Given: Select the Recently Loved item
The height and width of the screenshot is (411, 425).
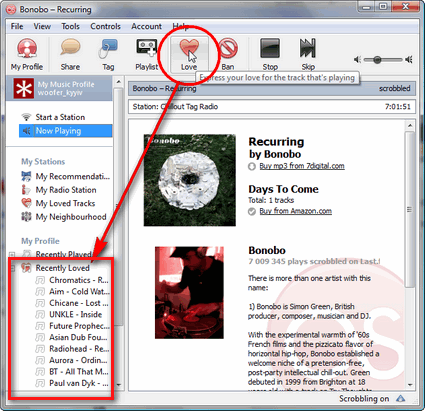Looking at the screenshot, I should click(x=62, y=268).
